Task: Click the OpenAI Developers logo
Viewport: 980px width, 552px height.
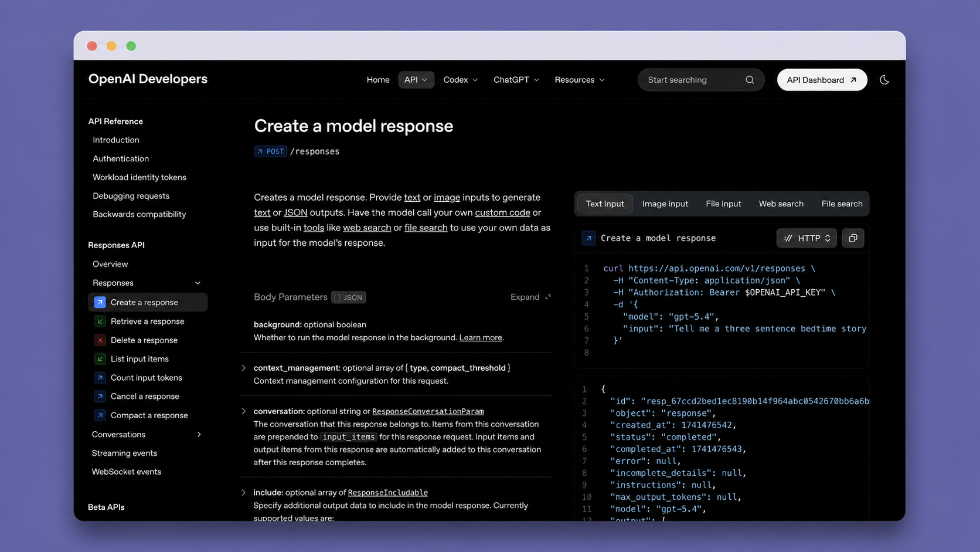Action: 148,79
